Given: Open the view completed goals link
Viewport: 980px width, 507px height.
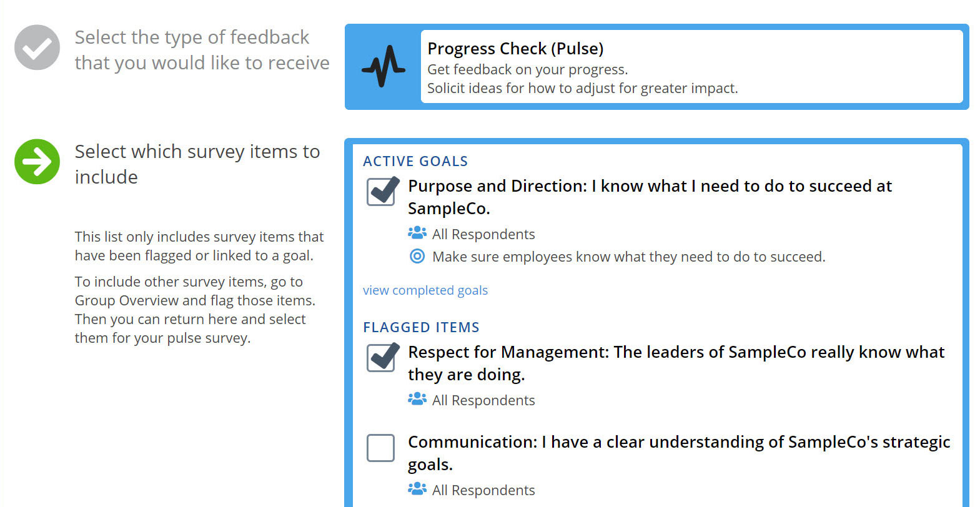Looking at the screenshot, I should coord(425,290).
